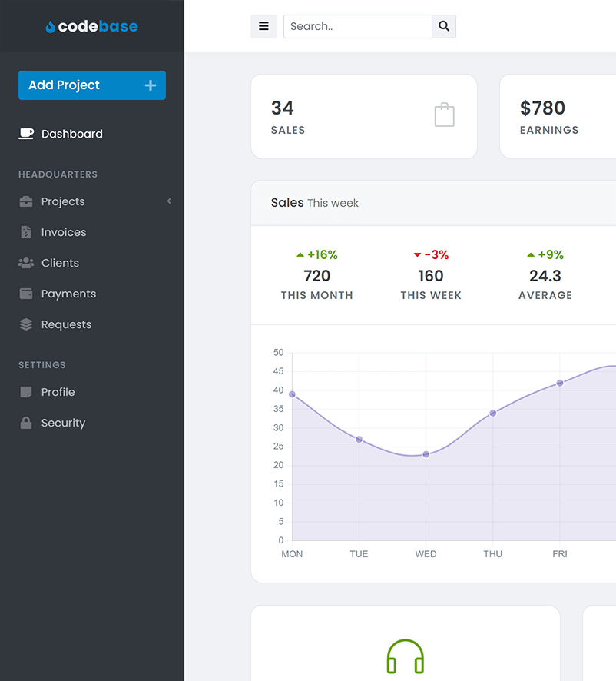Click the green headphones icon
The height and width of the screenshot is (681, 616).
coord(406,657)
